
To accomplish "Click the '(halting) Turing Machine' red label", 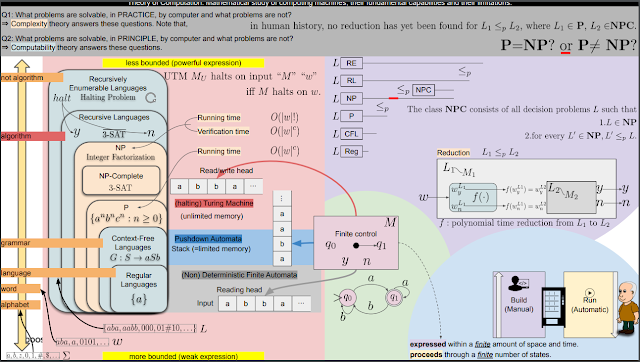I will point(214,203).
